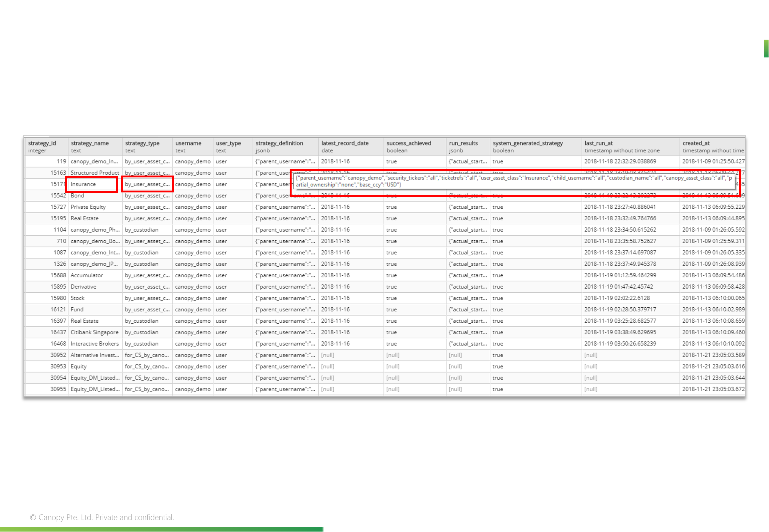769x532 pixels.
Task: Click the Insurance strategy name cell
Action: pos(83,184)
